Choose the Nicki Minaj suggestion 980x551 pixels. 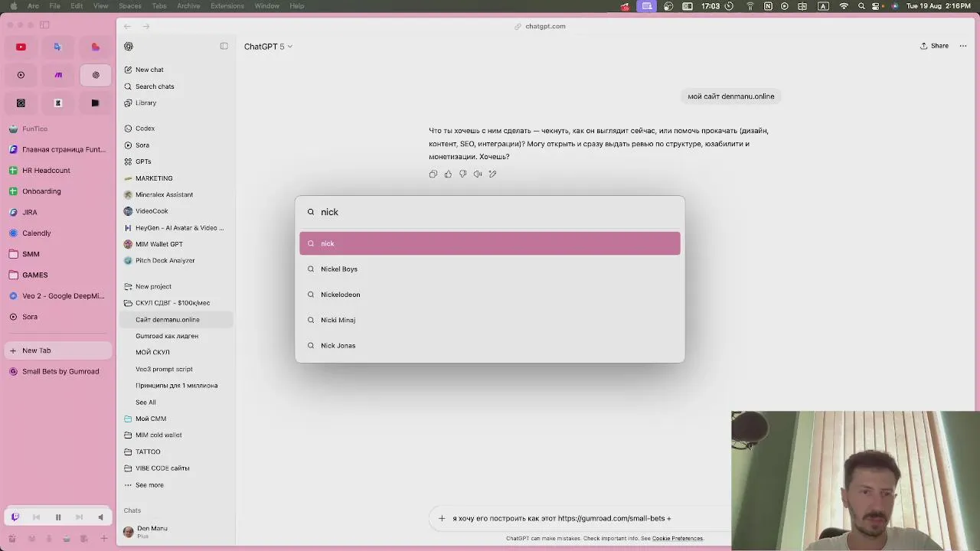tap(490, 320)
